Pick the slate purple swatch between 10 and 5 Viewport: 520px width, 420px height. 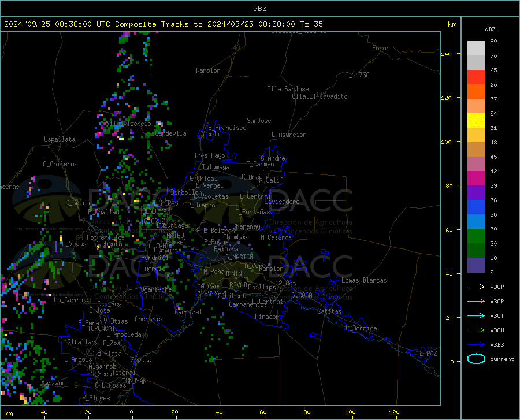tap(476, 265)
